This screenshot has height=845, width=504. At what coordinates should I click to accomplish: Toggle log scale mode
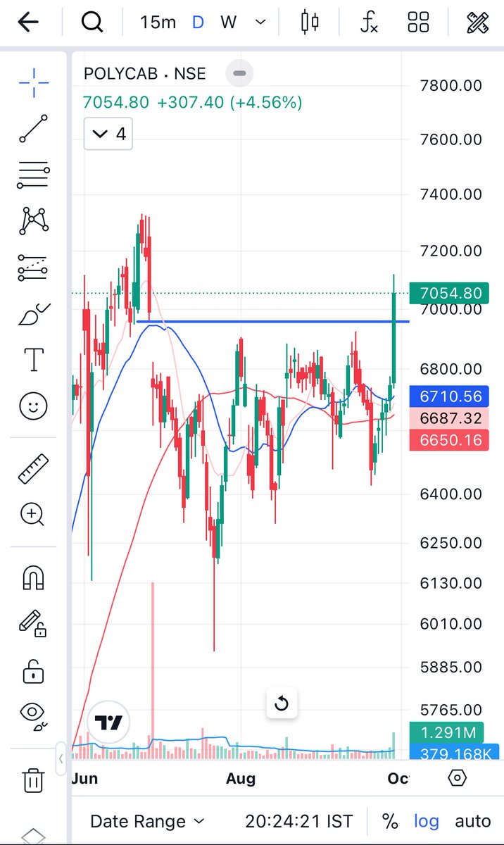[427, 821]
